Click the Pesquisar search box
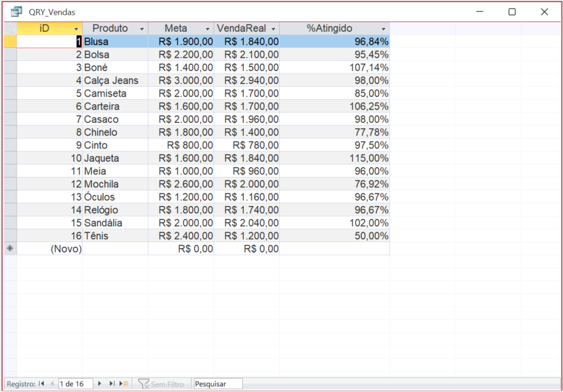563x392 pixels. tap(218, 384)
